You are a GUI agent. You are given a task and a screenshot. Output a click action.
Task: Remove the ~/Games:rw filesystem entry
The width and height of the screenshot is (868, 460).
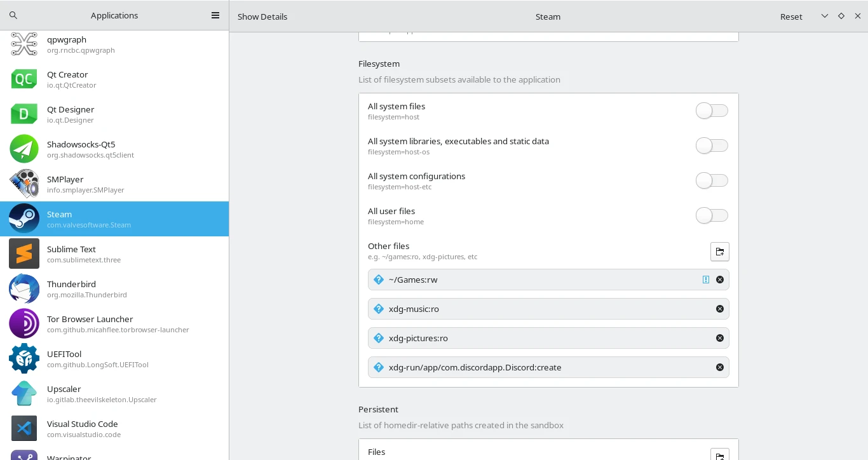[x=720, y=280]
